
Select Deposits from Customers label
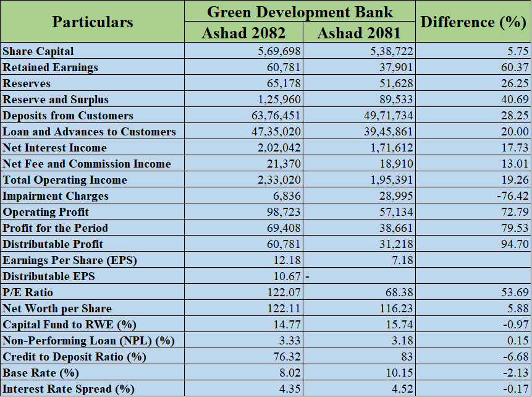click(68, 116)
